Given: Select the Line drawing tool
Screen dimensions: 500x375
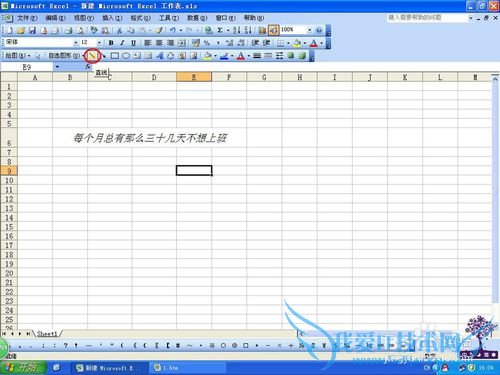Looking at the screenshot, I should pyautogui.click(x=92, y=56).
